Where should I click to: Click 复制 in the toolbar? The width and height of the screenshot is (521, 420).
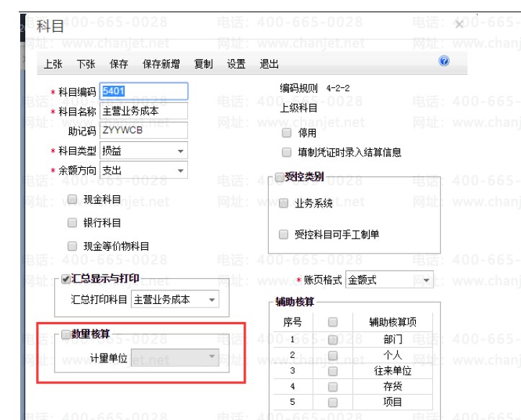coord(203,64)
